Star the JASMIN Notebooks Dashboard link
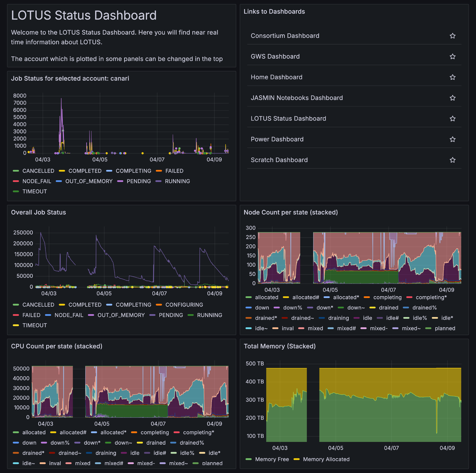476x473 pixels. point(452,98)
